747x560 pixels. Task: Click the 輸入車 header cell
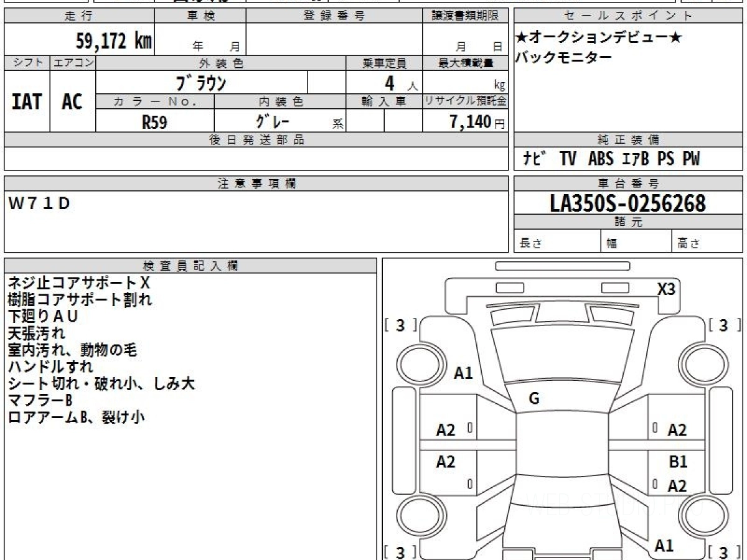(384, 101)
